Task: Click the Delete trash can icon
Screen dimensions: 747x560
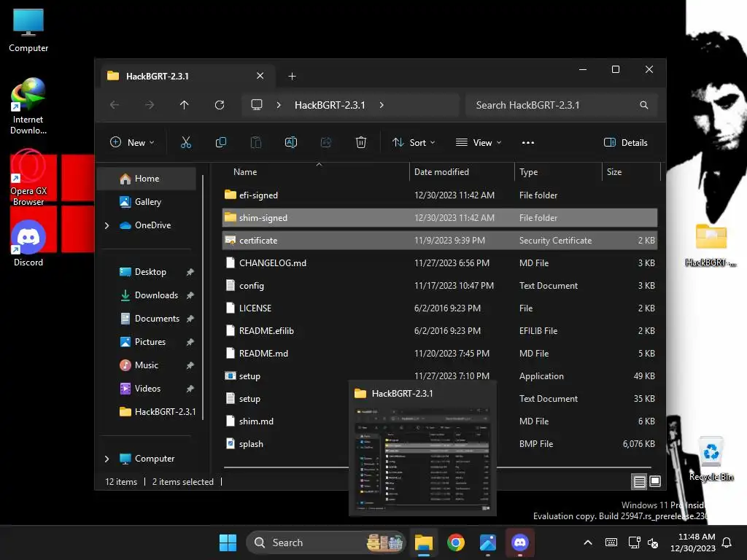Action: [361, 142]
